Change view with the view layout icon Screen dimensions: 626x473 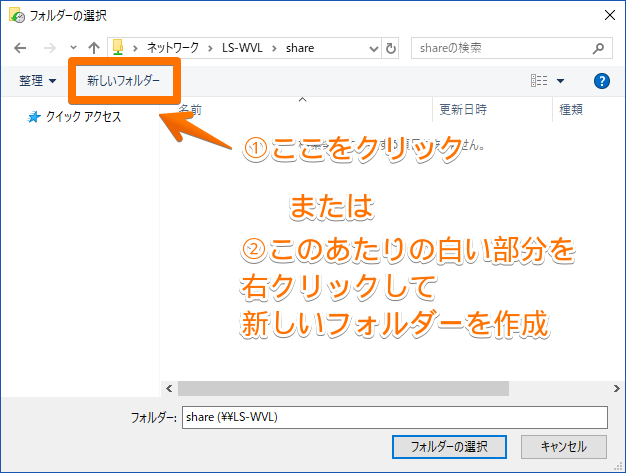pos(539,81)
